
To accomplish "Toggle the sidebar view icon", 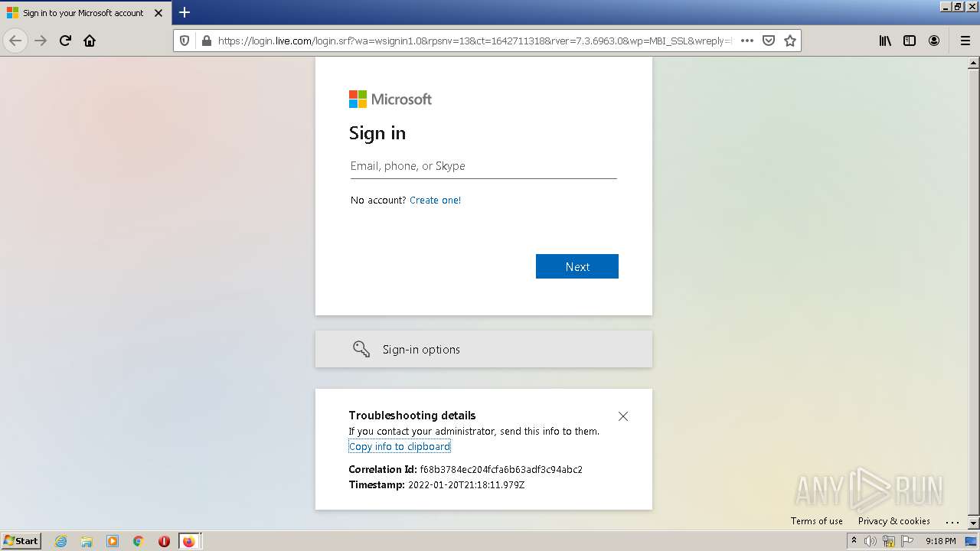I will click(x=910, y=41).
